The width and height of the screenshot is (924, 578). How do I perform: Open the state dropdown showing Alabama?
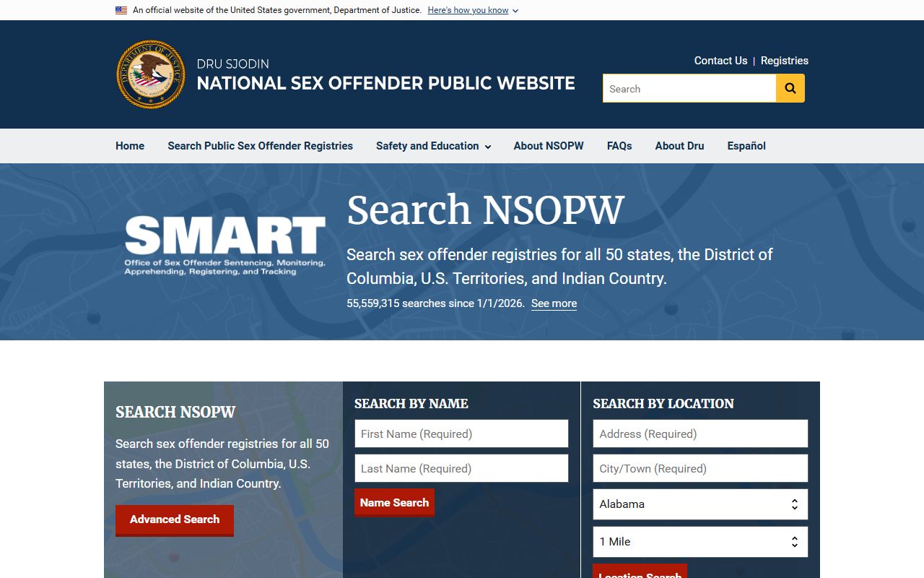(x=700, y=504)
